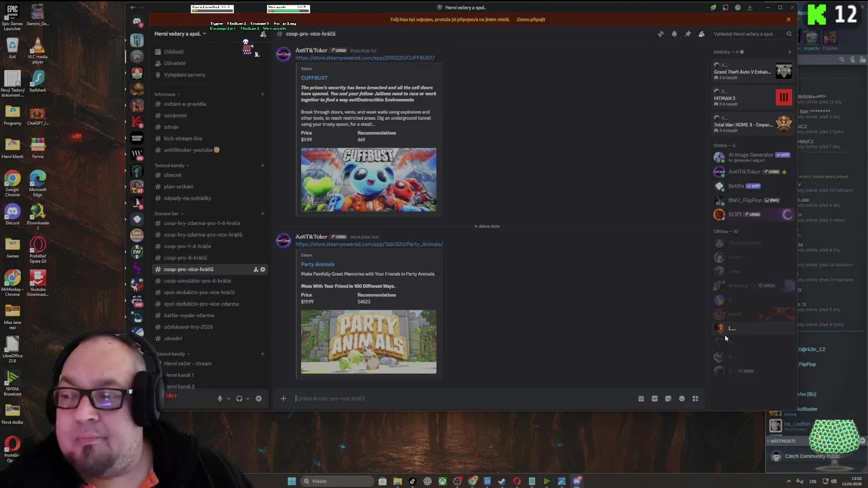Viewport: 868px width, 488px height.
Task: Click Znovu připojit in the top banner
Action: [531, 20]
